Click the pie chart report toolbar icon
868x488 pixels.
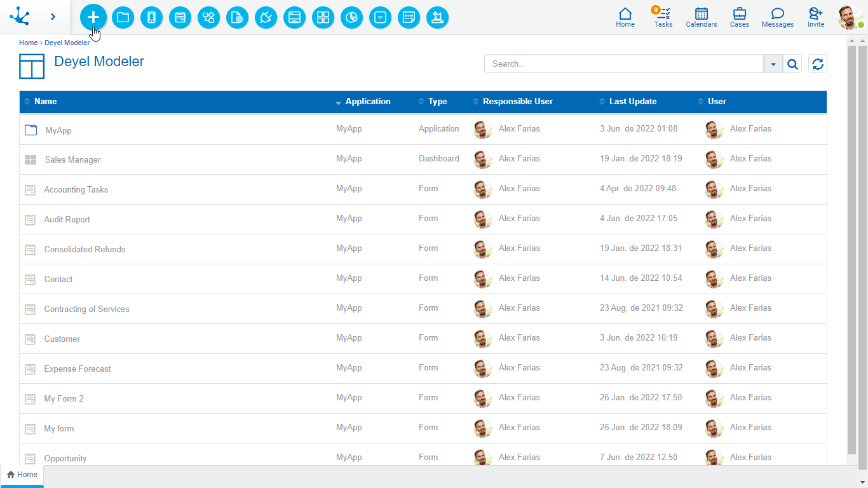point(351,18)
